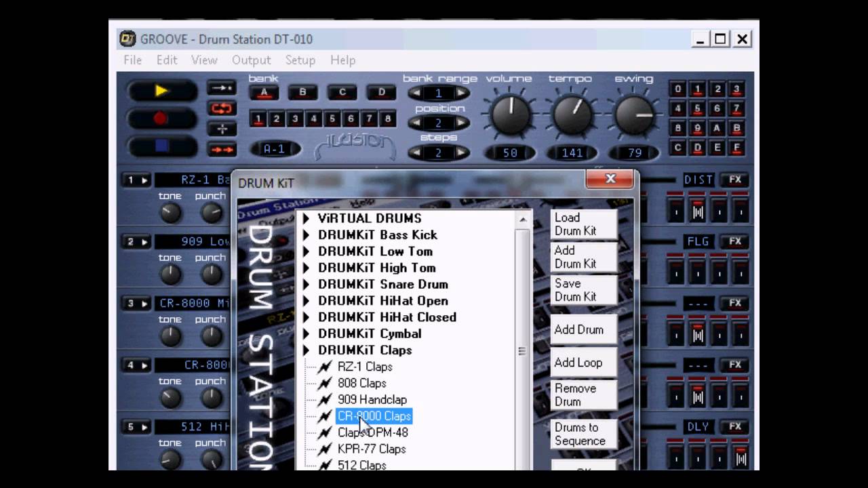
Task: Select bank A
Action: (x=263, y=92)
